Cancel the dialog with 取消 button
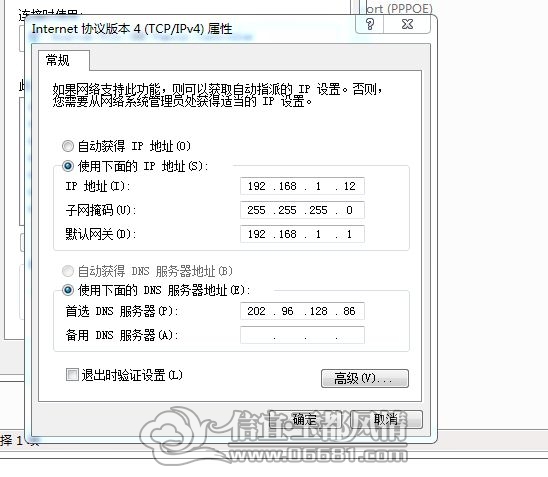This screenshot has width=548, height=477. click(x=386, y=419)
